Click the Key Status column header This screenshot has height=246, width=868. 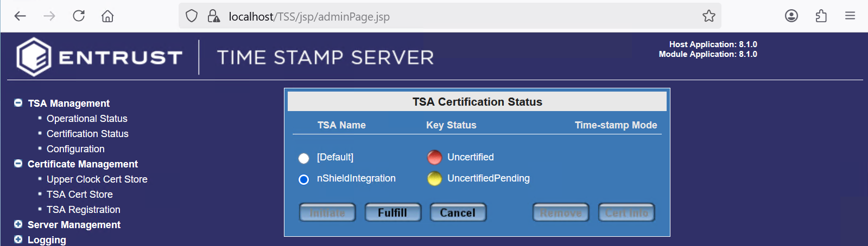pyautogui.click(x=451, y=125)
